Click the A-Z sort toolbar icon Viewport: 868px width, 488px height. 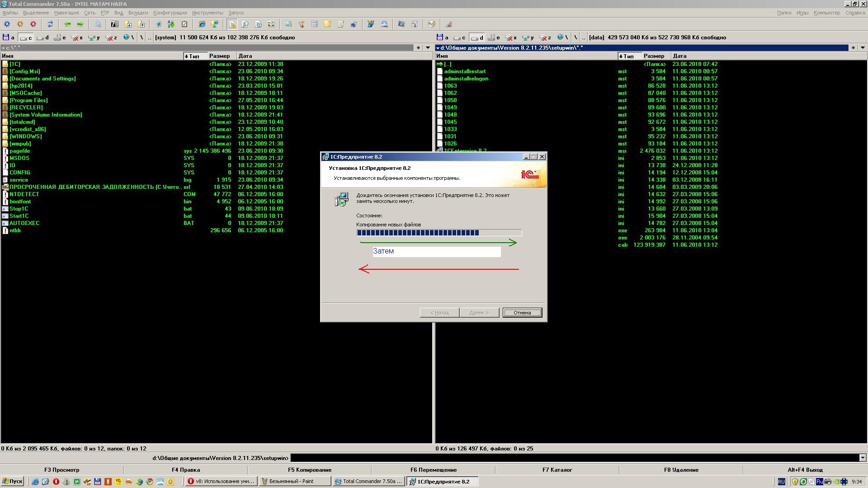pyautogui.click(x=171, y=24)
